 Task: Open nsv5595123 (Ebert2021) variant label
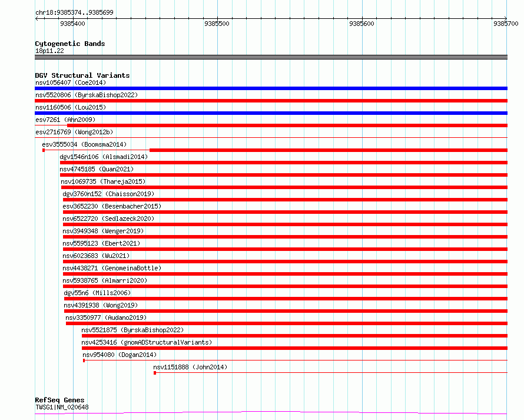coord(101,243)
